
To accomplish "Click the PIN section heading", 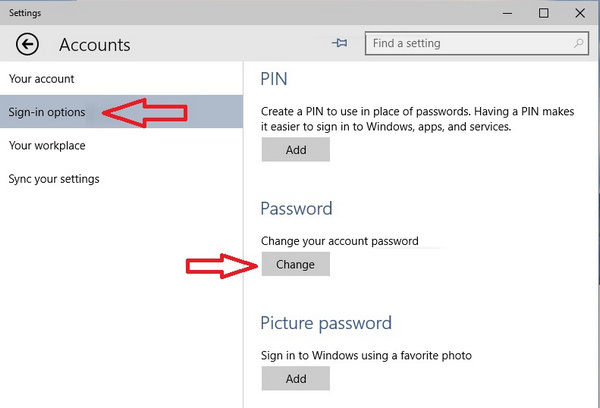I will tap(275, 78).
